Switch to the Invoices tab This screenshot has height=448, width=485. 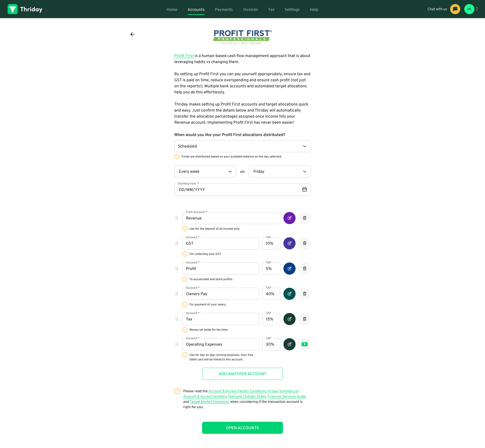(250, 9)
